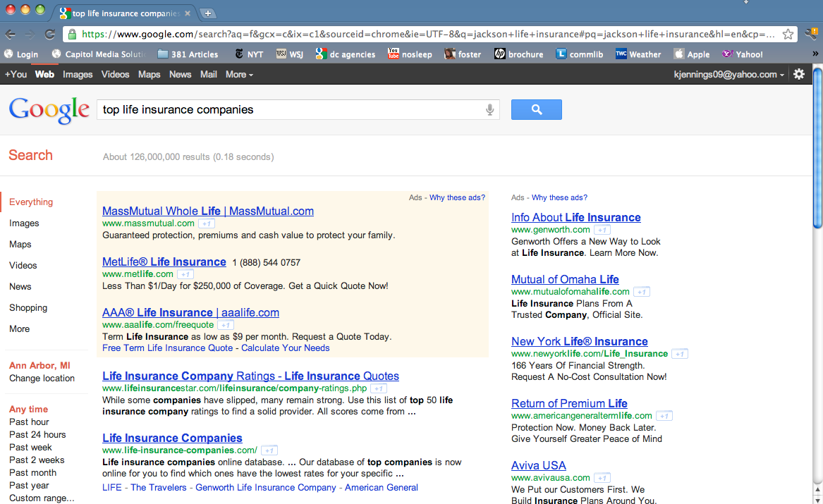Filter results to Past 24 hours
Image resolution: width=823 pixels, height=504 pixels.
(x=37, y=435)
